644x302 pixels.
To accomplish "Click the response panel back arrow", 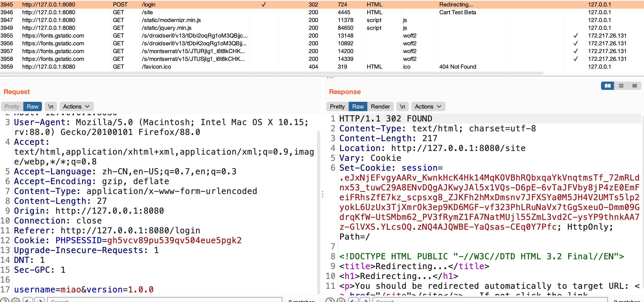I will pyautogui.click(x=353, y=300).
